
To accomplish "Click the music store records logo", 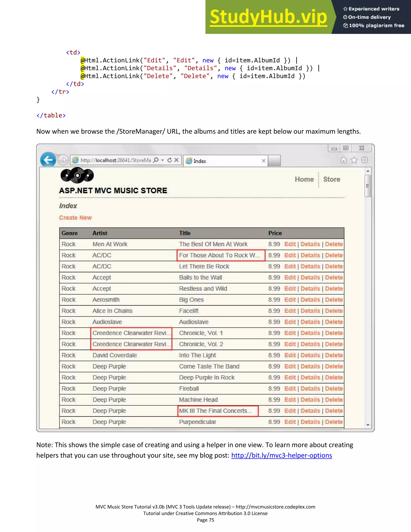I will tap(77, 175).
